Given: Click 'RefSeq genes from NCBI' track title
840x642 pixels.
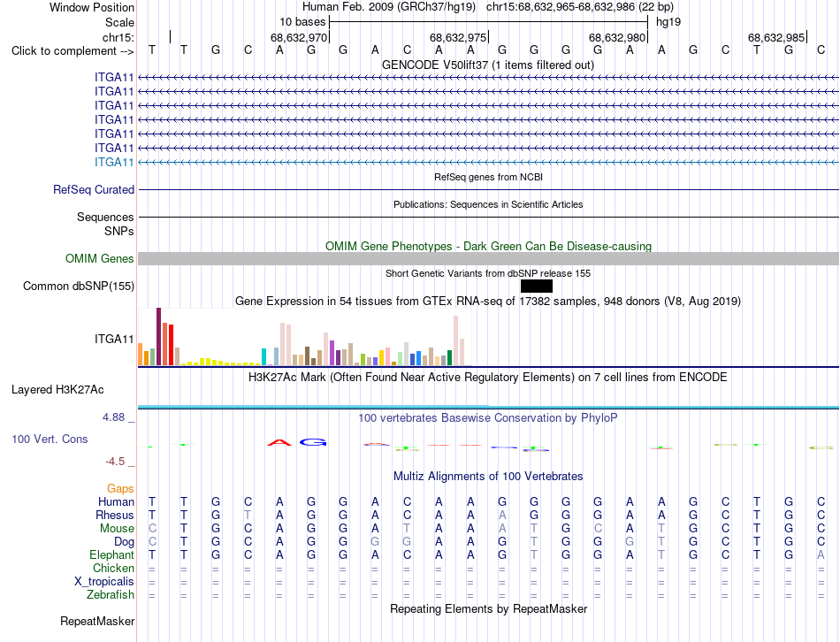Looking at the screenshot, I should point(488,177).
